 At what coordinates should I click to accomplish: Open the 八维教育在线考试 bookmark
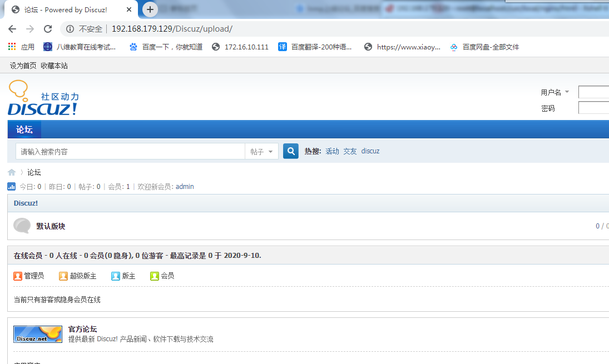80,47
